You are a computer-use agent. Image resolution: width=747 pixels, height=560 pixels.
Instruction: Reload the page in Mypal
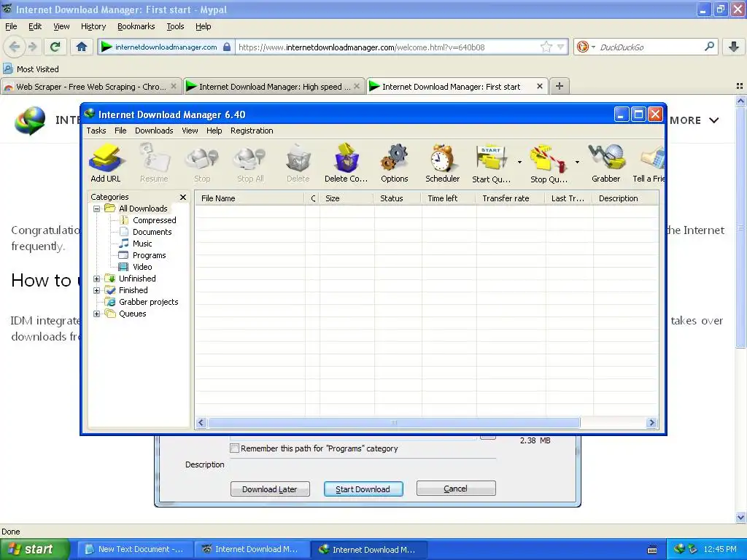point(55,47)
